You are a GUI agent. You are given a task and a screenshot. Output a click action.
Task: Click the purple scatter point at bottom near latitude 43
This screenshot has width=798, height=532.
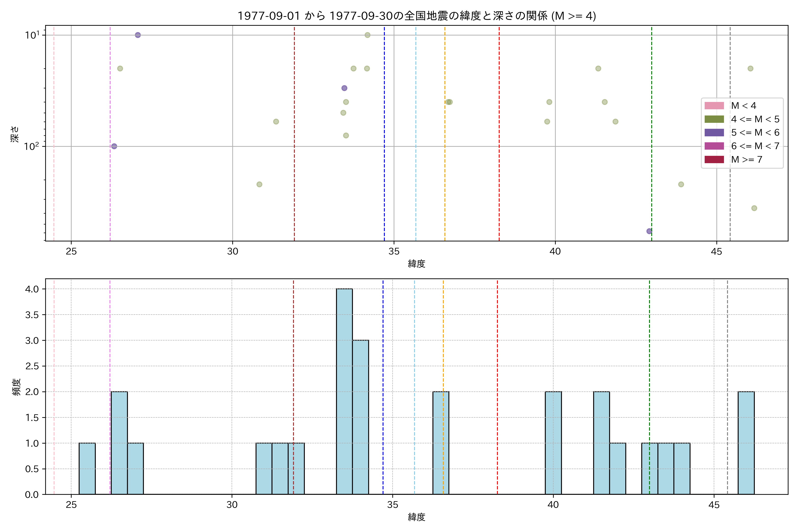click(x=649, y=231)
